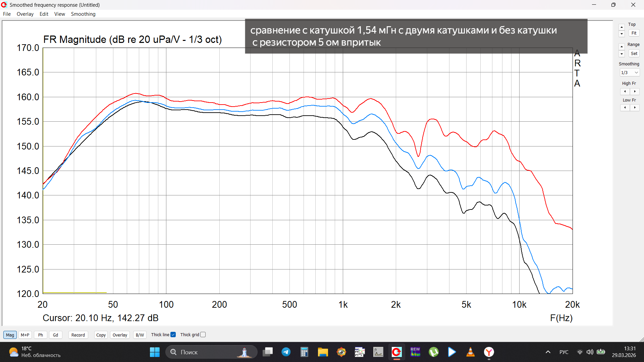Click the ARTA logo icon in the title bar

pos(4,5)
